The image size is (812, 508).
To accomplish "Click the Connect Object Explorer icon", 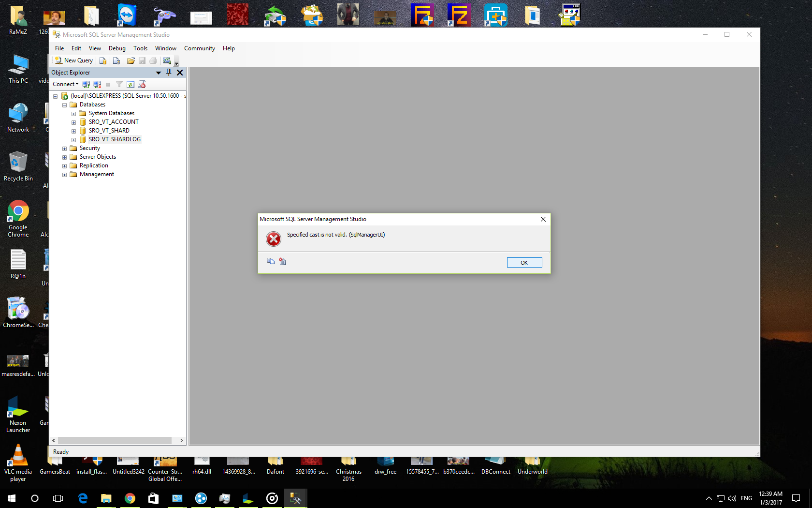I will point(86,84).
